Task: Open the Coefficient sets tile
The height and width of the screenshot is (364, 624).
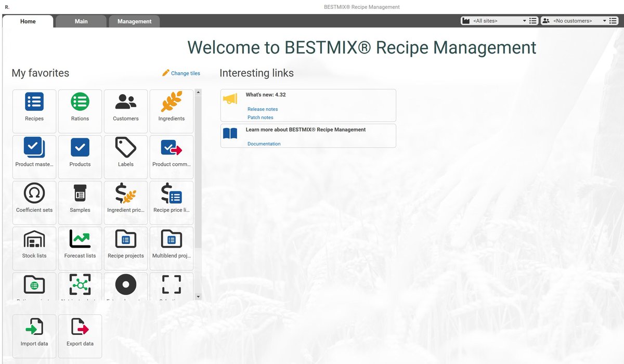Action: click(34, 202)
